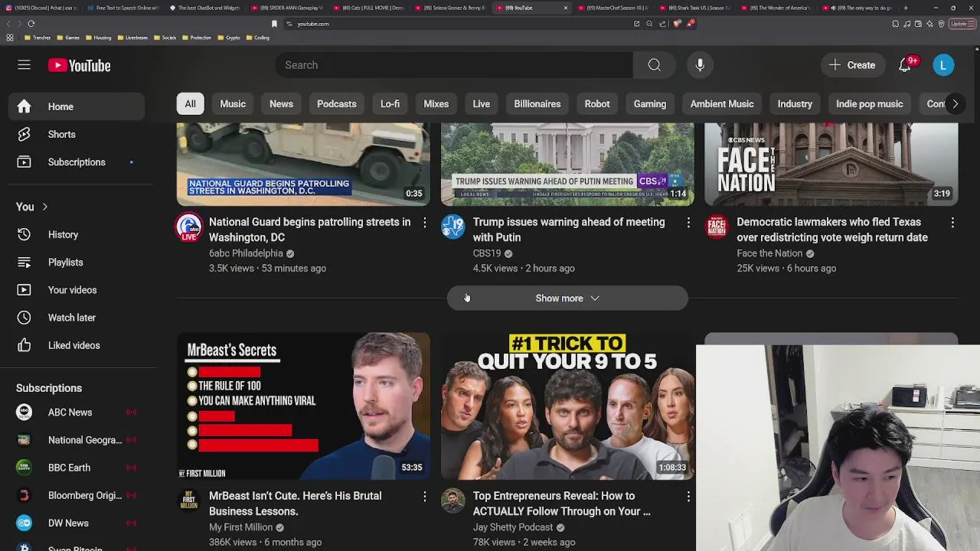Click the Jay Shetty Podcast channel avatar

click(x=452, y=501)
